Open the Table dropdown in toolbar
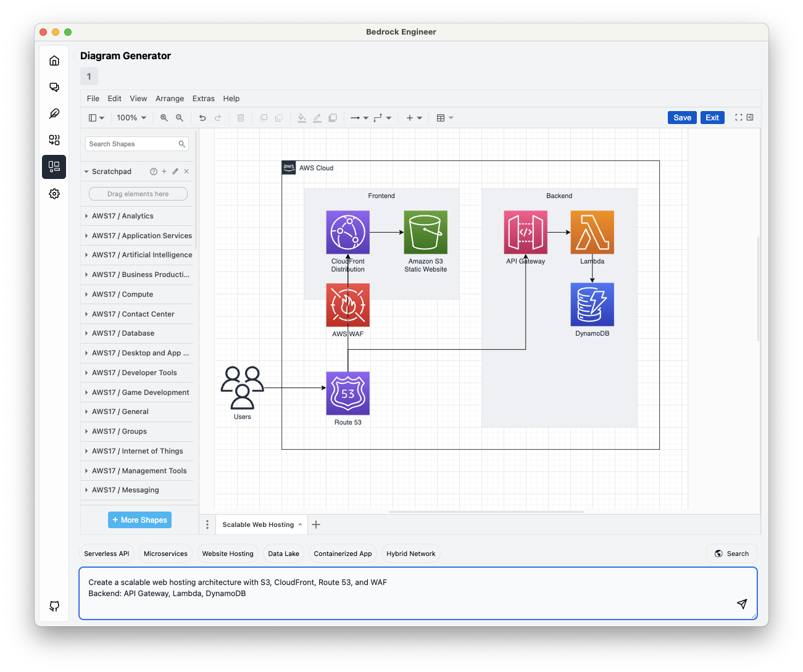The height and width of the screenshot is (672, 803). coord(445,118)
